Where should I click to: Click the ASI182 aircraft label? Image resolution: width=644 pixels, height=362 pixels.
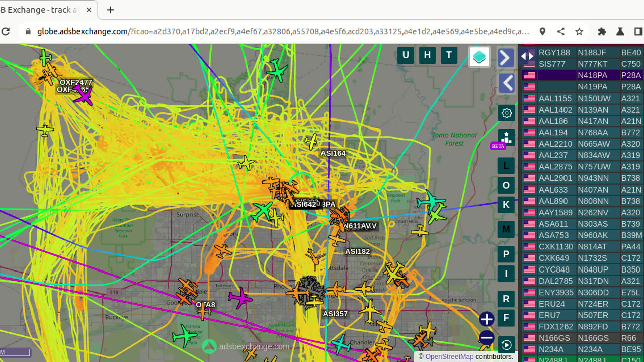(x=357, y=251)
